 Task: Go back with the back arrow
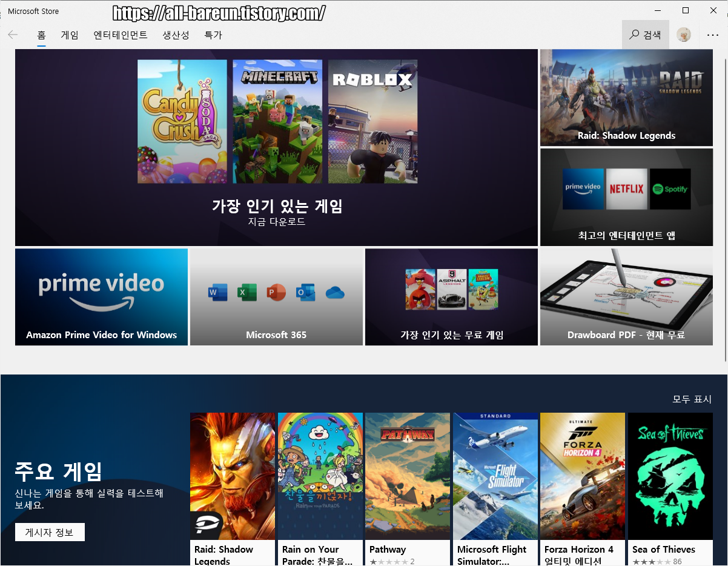tap(13, 35)
